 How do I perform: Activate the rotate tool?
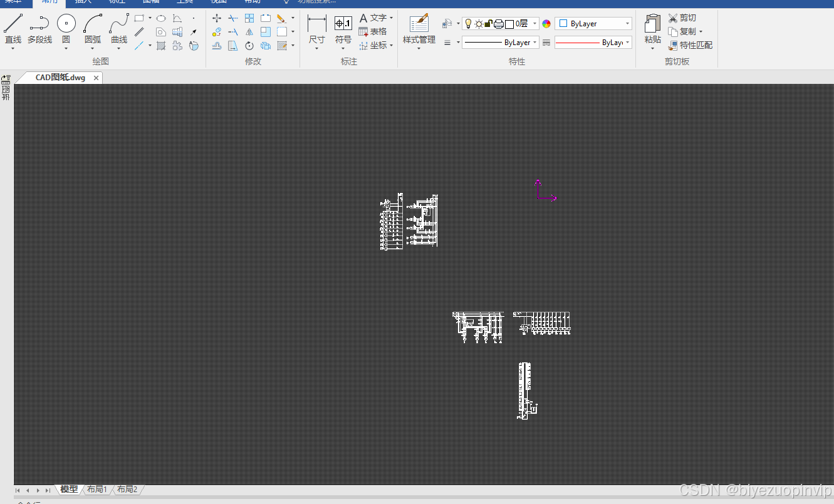pos(249,46)
